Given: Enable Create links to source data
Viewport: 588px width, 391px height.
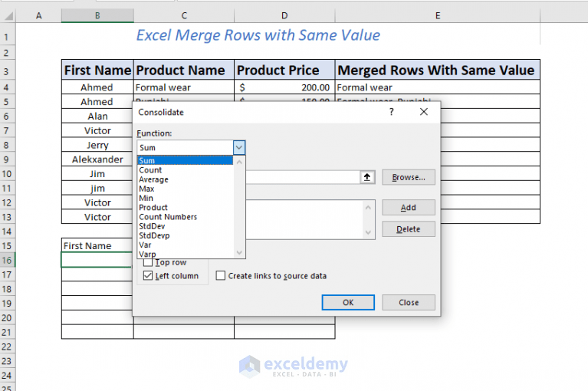Looking at the screenshot, I should 221,275.
